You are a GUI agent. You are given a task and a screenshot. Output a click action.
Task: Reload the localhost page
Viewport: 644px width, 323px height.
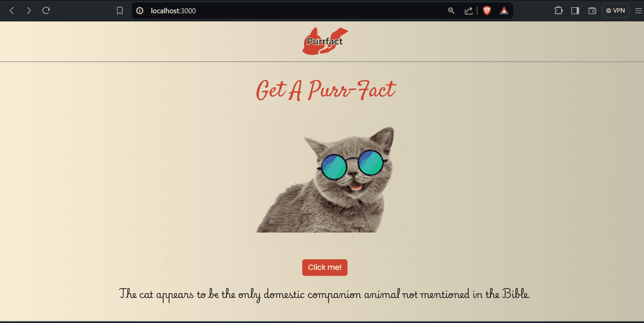46,11
